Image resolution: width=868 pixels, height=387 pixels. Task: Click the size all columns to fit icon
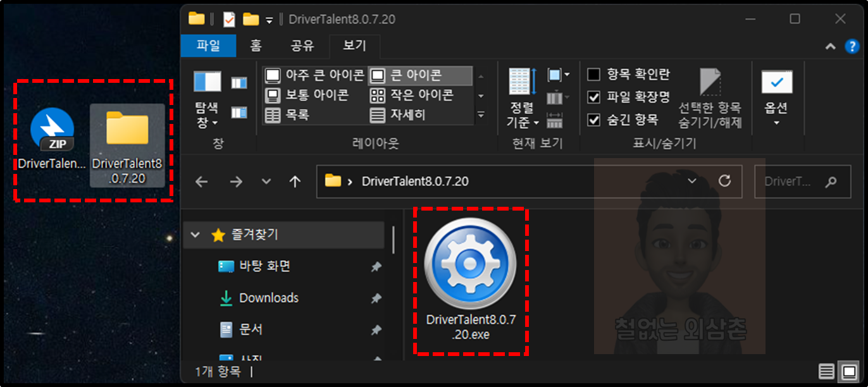pyautogui.click(x=555, y=120)
